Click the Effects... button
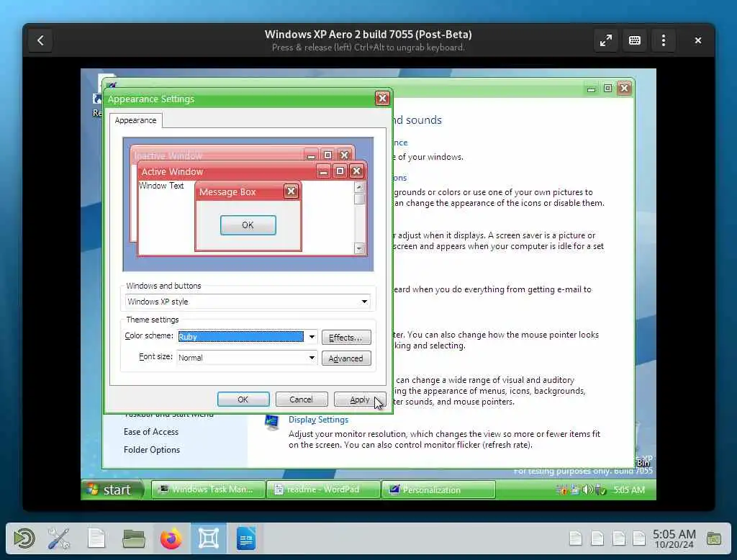The width and height of the screenshot is (737, 560). (x=346, y=338)
